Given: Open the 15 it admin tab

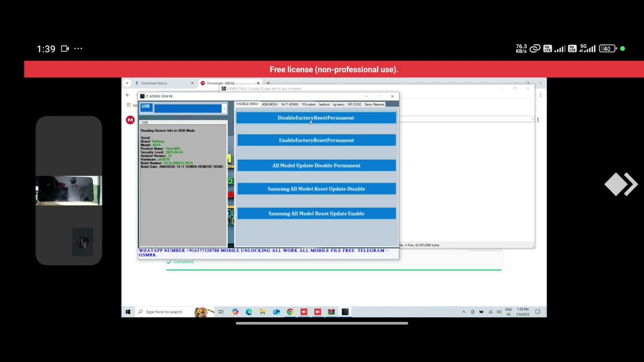Looking at the screenshot, I should pos(308,104).
